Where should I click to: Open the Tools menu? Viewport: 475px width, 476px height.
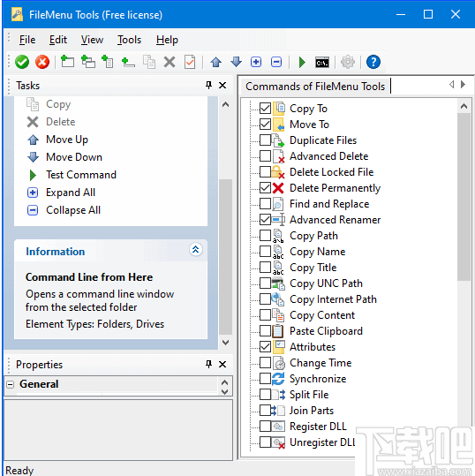tap(129, 40)
